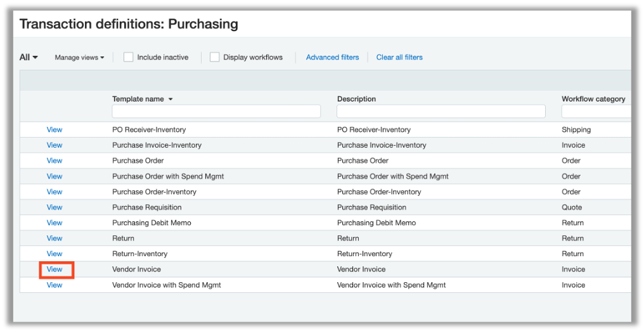Click the Workflow category column header
The image size is (644, 331).
[x=593, y=99]
